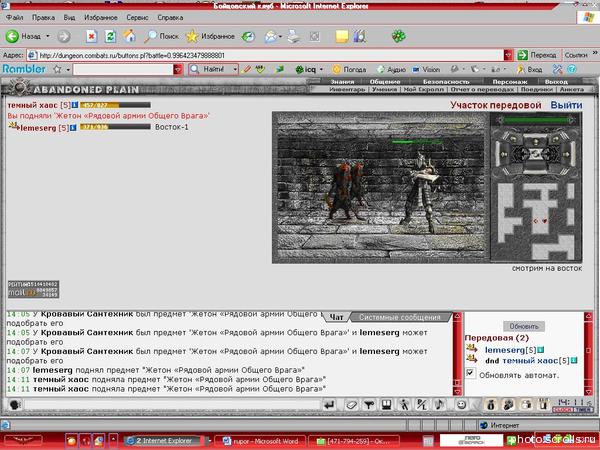
Task: Open the Избранное menu in menu bar
Action: tap(101, 18)
